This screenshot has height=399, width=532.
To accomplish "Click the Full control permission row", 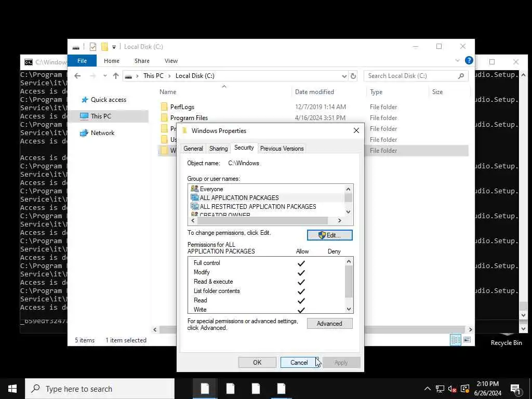I will tap(267, 263).
